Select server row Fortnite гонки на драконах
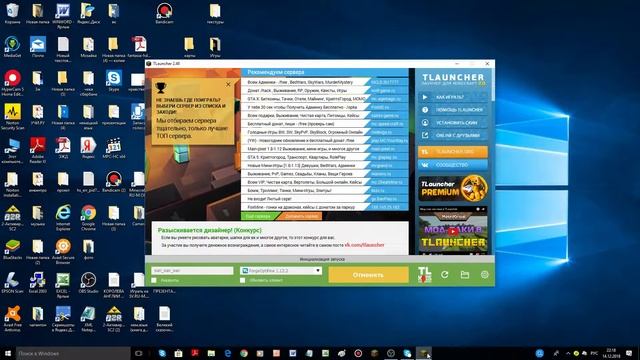640x360 pixels. pyautogui.click(x=325, y=207)
